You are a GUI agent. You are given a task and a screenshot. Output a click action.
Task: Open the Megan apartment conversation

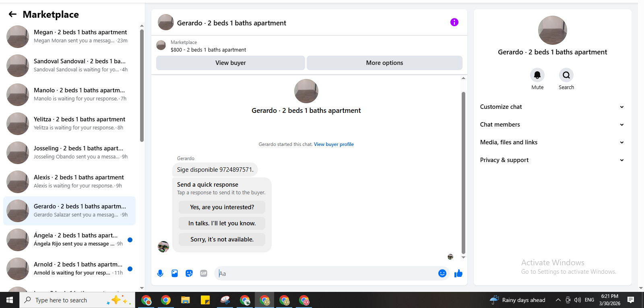(69, 36)
